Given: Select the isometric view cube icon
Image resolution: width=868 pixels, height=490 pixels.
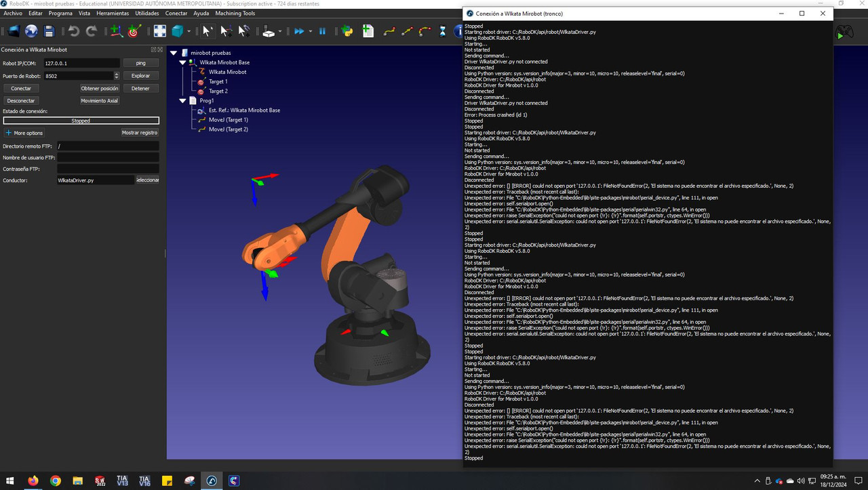Looking at the screenshot, I should pyautogui.click(x=176, y=30).
